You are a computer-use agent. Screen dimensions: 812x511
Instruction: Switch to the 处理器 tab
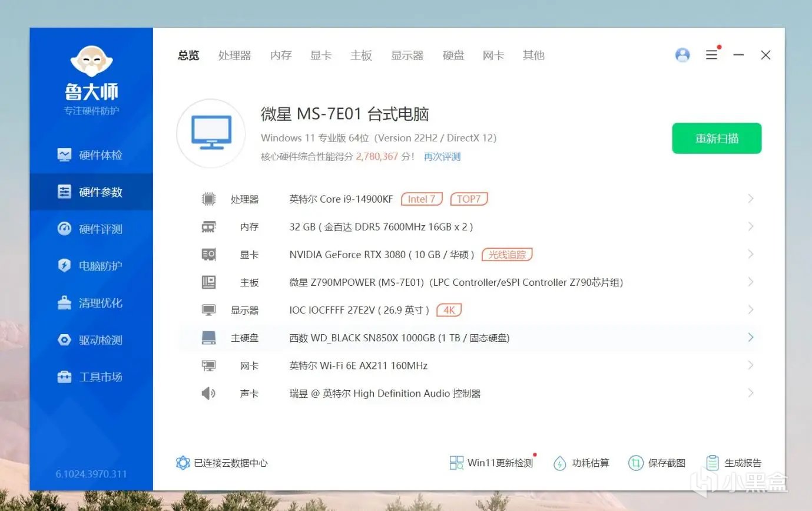click(x=235, y=55)
